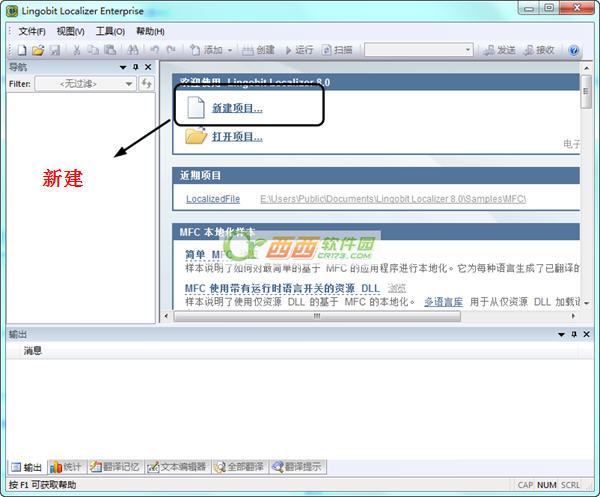The image size is (600, 497).
Task: Click the horizontal scrollbar thumb
Action: [x=317, y=316]
